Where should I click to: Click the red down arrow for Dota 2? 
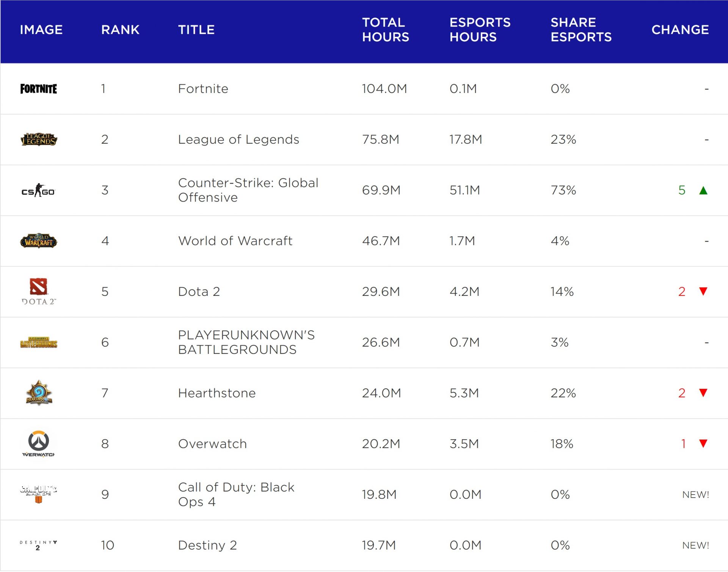coord(703,292)
